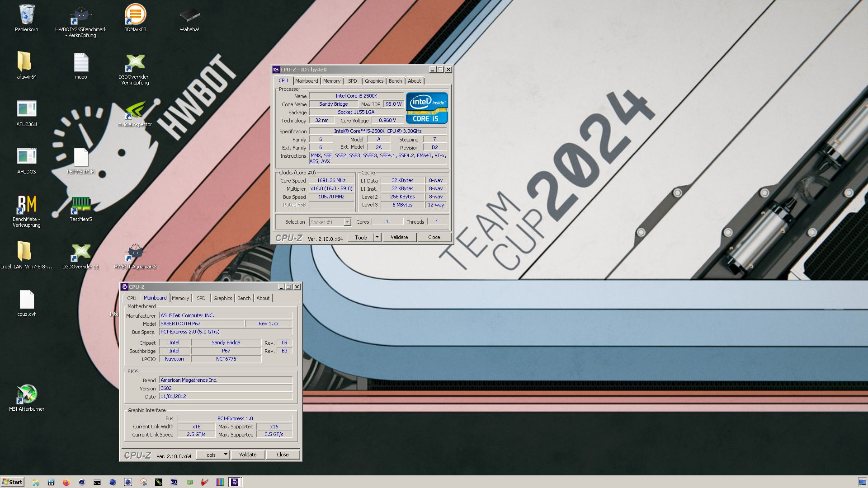Launch MSI Afterburner from desktop

(x=27, y=398)
